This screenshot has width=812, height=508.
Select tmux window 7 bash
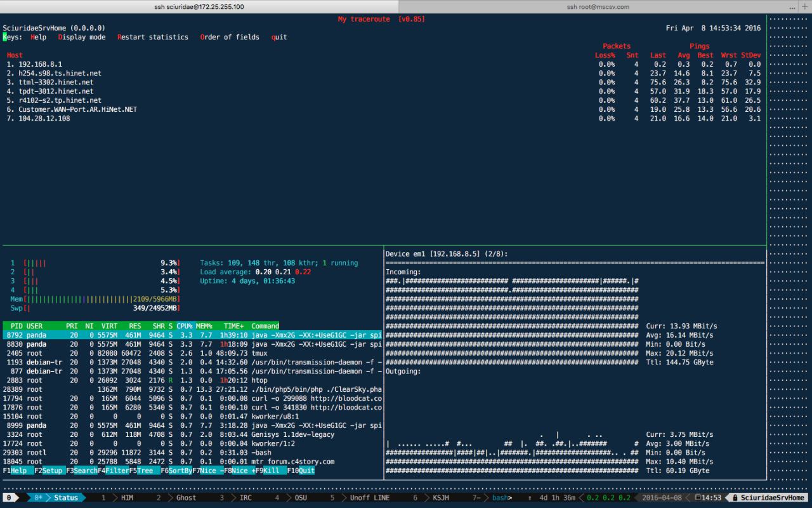point(492,498)
